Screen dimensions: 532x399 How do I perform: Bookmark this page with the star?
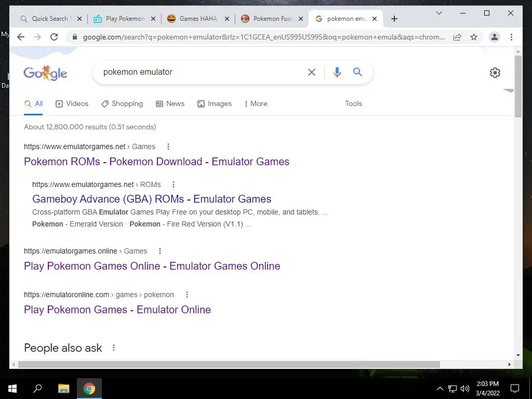(474, 37)
